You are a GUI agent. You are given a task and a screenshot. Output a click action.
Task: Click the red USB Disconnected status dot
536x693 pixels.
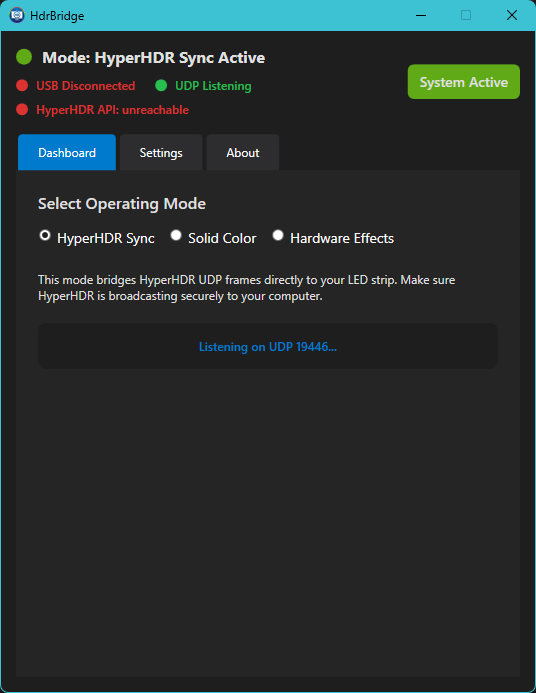coord(22,85)
